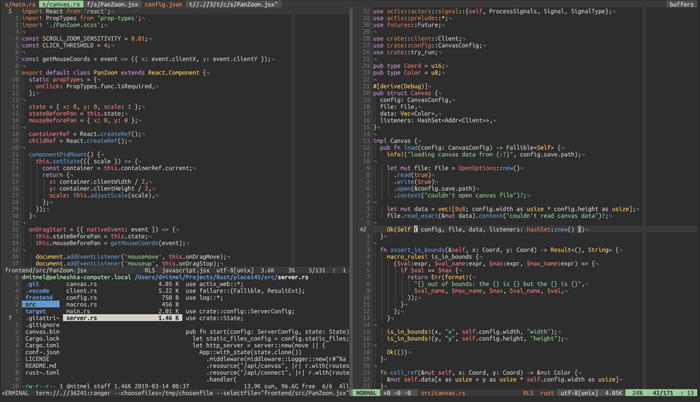Image resolution: width=700 pixels, height=402 pixels.
Task: Click the 750 B size next to config.rs
Action: [170, 297]
